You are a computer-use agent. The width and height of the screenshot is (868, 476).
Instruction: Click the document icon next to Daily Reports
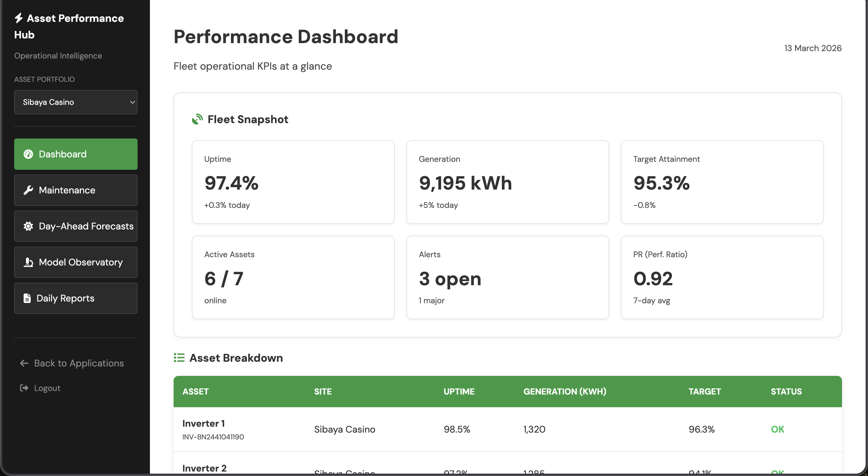click(x=28, y=298)
